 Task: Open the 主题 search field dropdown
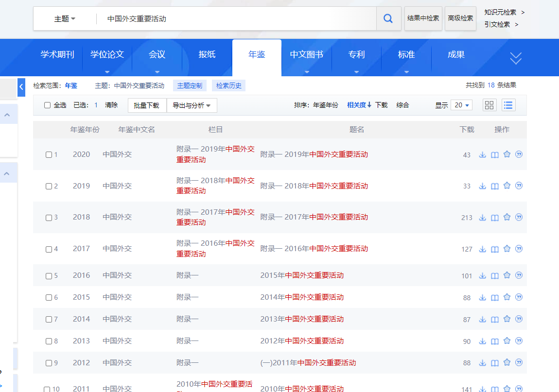pyautogui.click(x=65, y=19)
